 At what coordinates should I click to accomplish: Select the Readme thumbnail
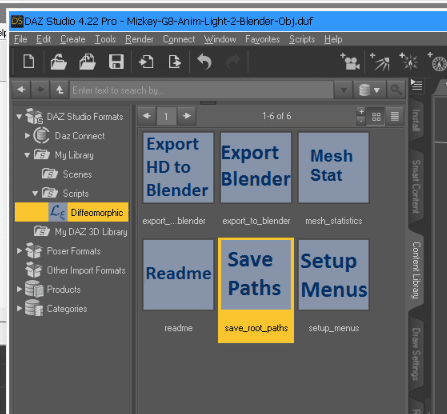pyautogui.click(x=178, y=275)
